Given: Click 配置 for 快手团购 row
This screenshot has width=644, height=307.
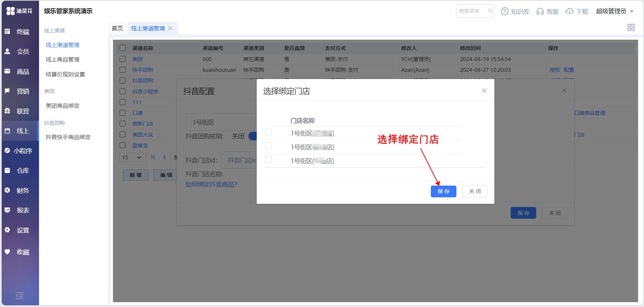Looking at the screenshot, I should (x=569, y=70).
